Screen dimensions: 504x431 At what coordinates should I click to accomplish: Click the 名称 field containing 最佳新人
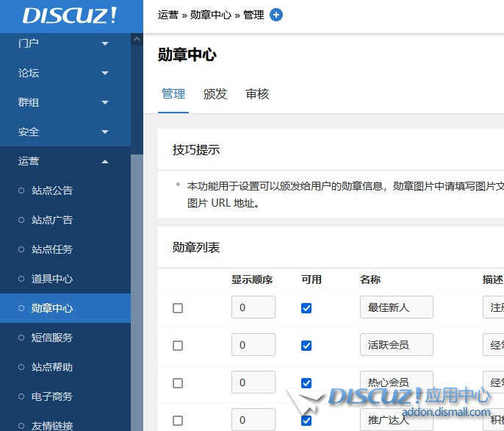396,307
